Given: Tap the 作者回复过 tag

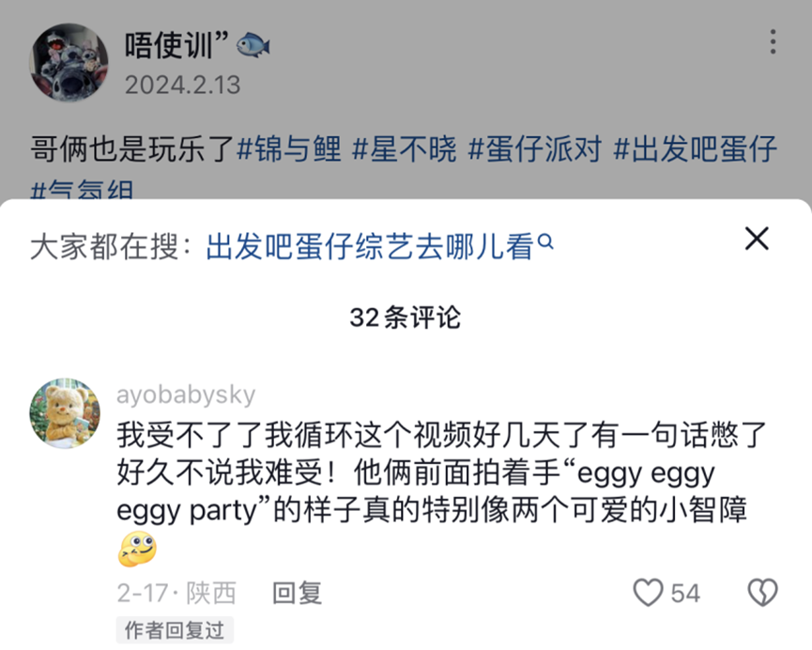Looking at the screenshot, I should (x=175, y=630).
